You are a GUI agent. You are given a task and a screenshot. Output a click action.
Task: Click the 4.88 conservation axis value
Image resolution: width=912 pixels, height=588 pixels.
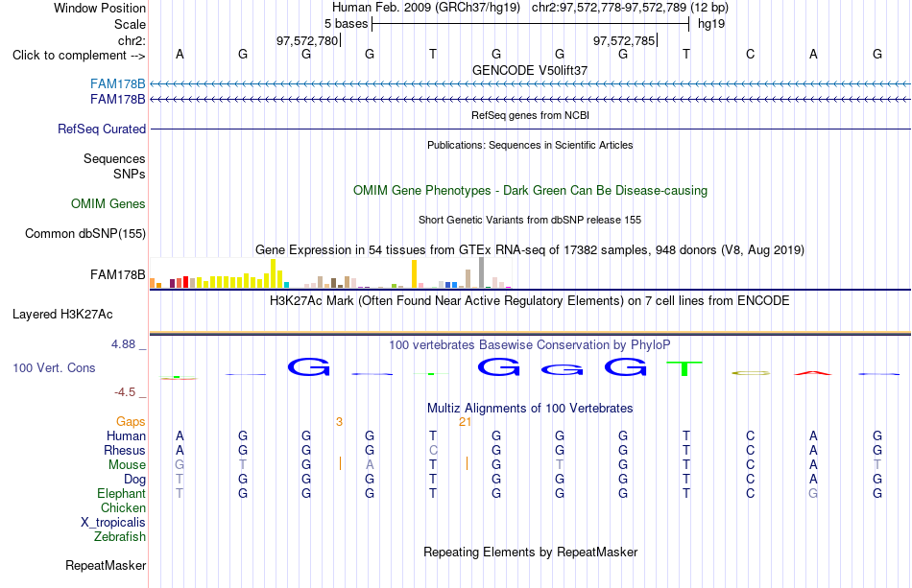pos(123,344)
